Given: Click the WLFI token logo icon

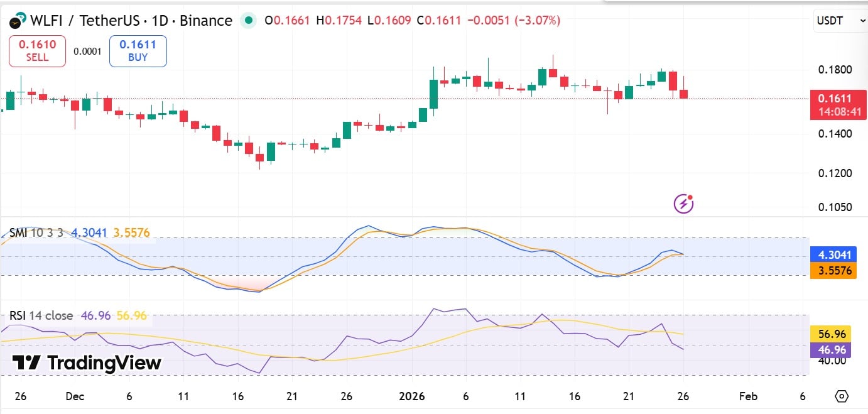Looking at the screenshot, I should point(18,20).
